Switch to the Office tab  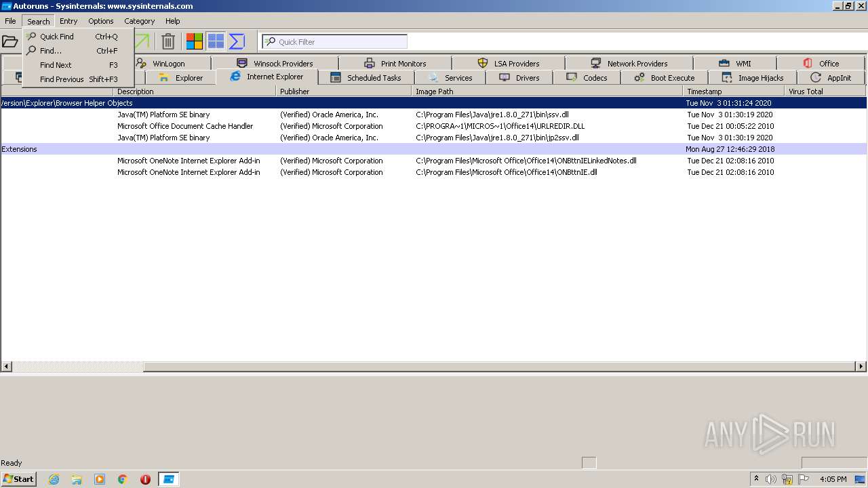tap(821, 63)
